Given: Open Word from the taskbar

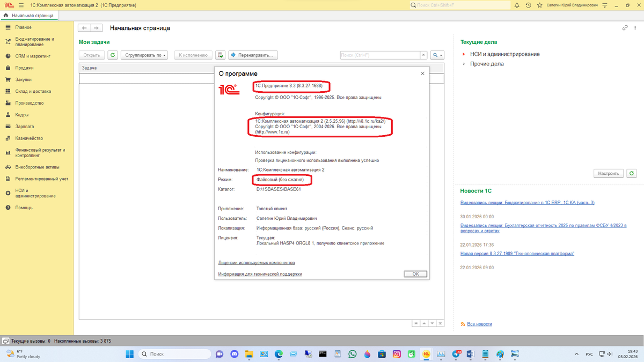Looking at the screenshot, I should (471, 354).
